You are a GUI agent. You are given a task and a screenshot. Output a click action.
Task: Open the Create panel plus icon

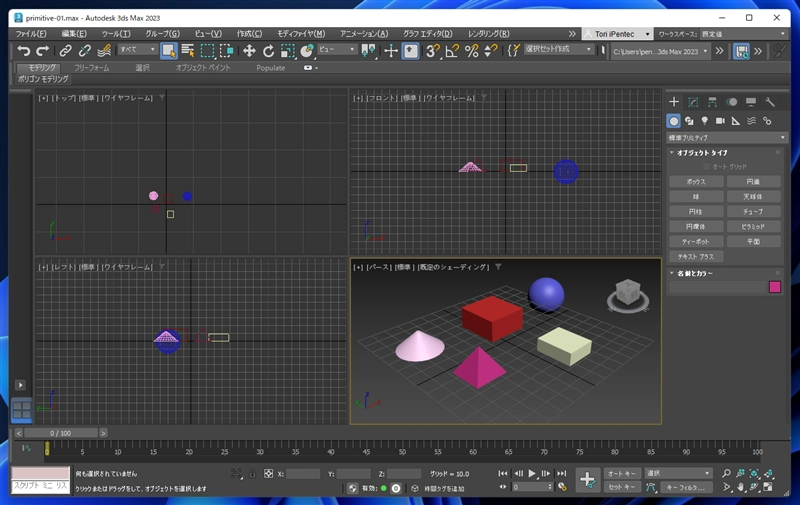[674, 102]
